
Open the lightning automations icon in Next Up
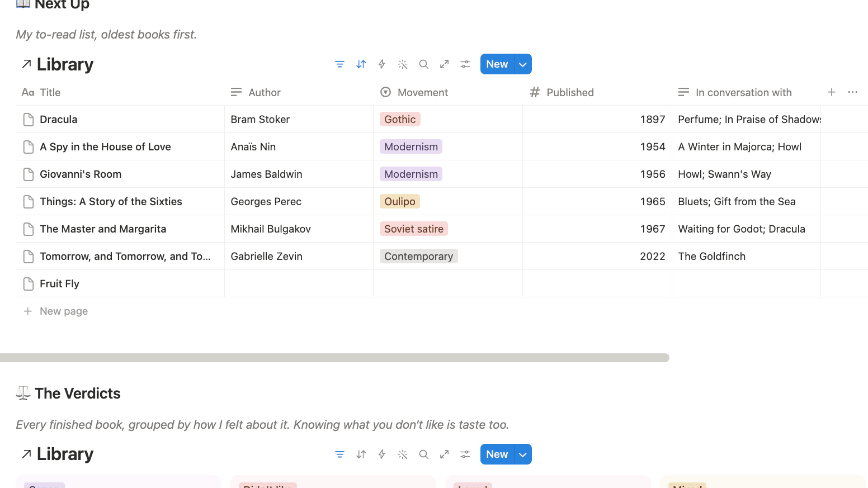click(x=382, y=64)
